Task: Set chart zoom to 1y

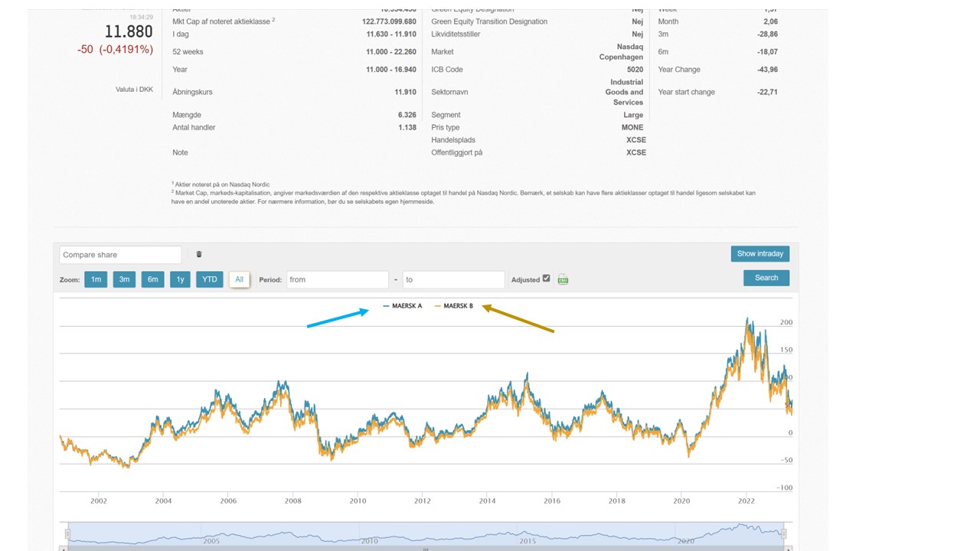Action: [x=180, y=279]
